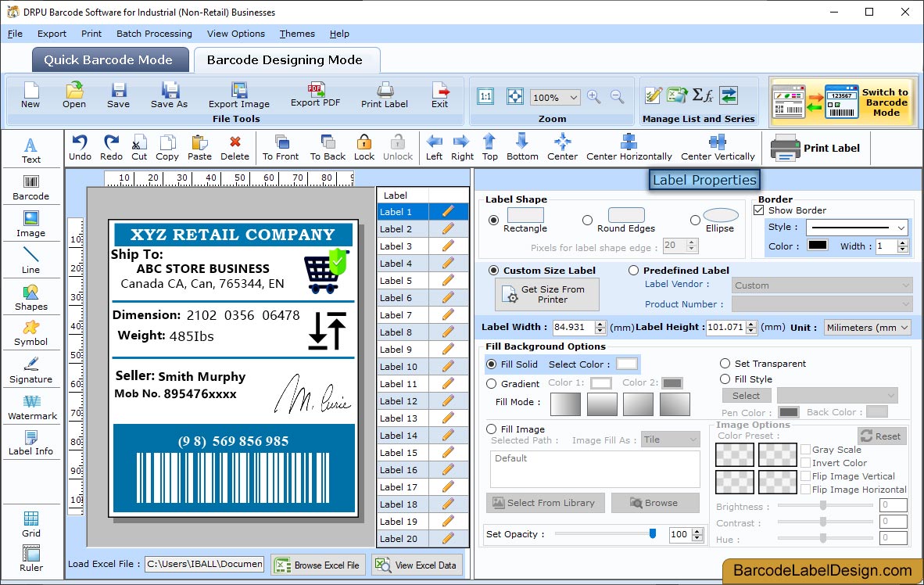Image resolution: width=924 pixels, height=585 pixels.
Task: Click the Load Excel File path field
Action: click(x=205, y=564)
